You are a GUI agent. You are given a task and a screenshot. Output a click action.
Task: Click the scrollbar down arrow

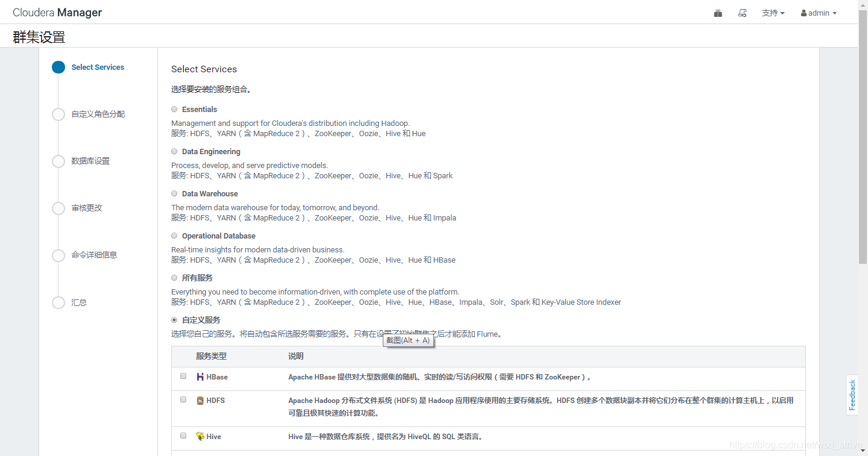coord(863,451)
